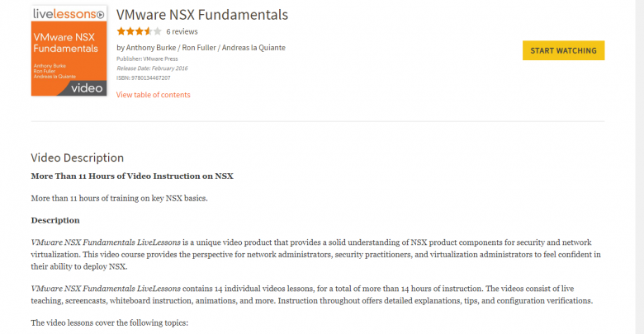Click the first rating star
This screenshot has width=644, height=334.
tap(121, 31)
